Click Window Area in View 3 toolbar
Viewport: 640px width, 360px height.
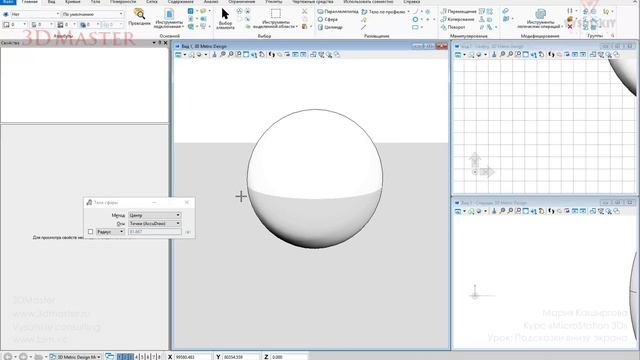tap(518, 211)
